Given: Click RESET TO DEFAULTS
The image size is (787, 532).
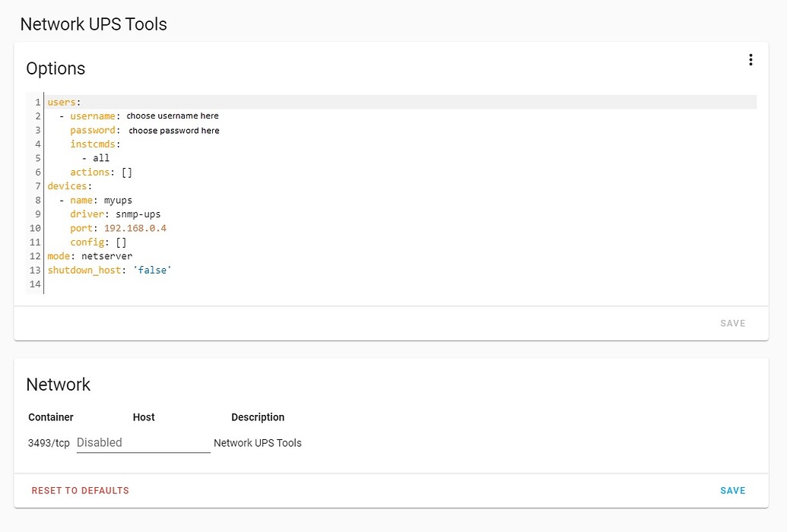Looking at the screenshot, I should [x=80, y=490].
